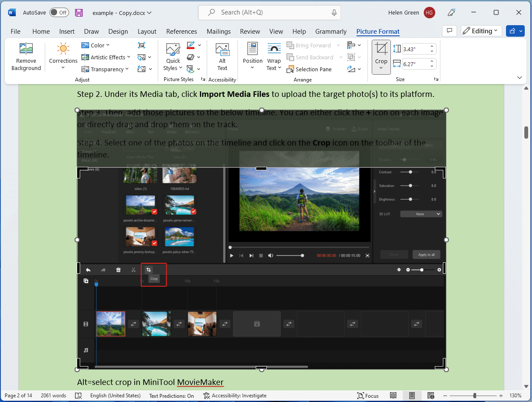This screenshot has height=402, width=532.
Task: Open the Grammarly menu
Action: click(331, 31)
